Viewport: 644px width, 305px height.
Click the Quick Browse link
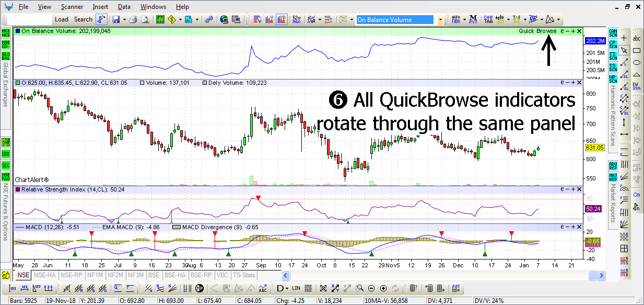pos(537,31)
